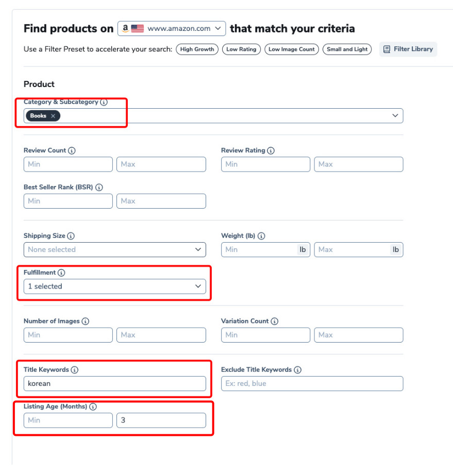Choose the Small and Light preset
The image size is (453, 476).
tap(347, 49)
